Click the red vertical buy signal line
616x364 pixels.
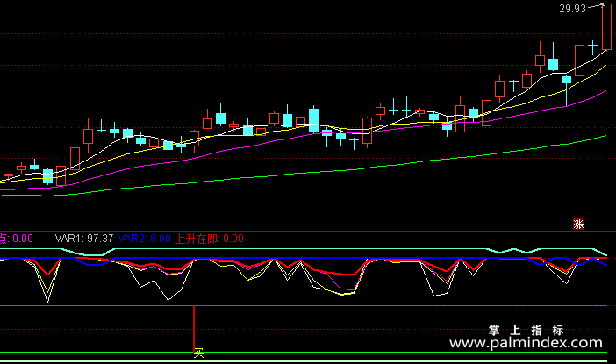point(194,329)
